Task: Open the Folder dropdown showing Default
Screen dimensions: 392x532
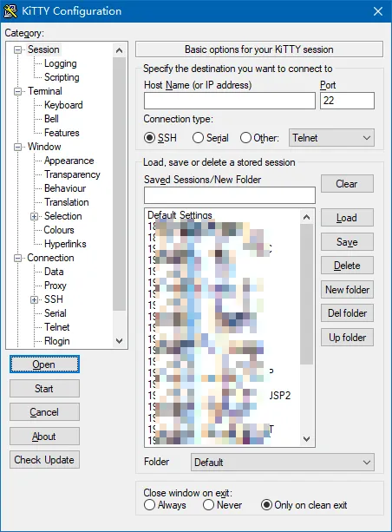Action: [283, 462]
